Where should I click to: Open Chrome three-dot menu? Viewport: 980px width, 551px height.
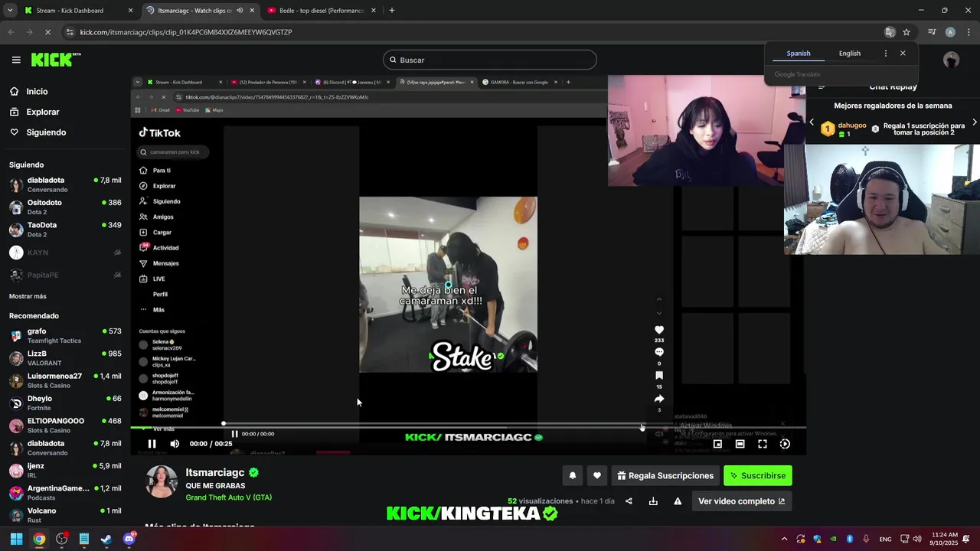pyautogui.click(x=967, y=32)
